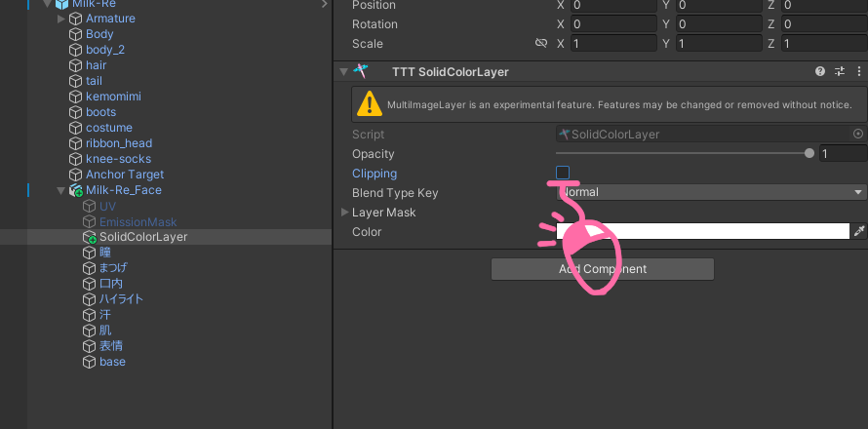
Task: Expand the Layer Mask foldout
Action: click(344, 213)
